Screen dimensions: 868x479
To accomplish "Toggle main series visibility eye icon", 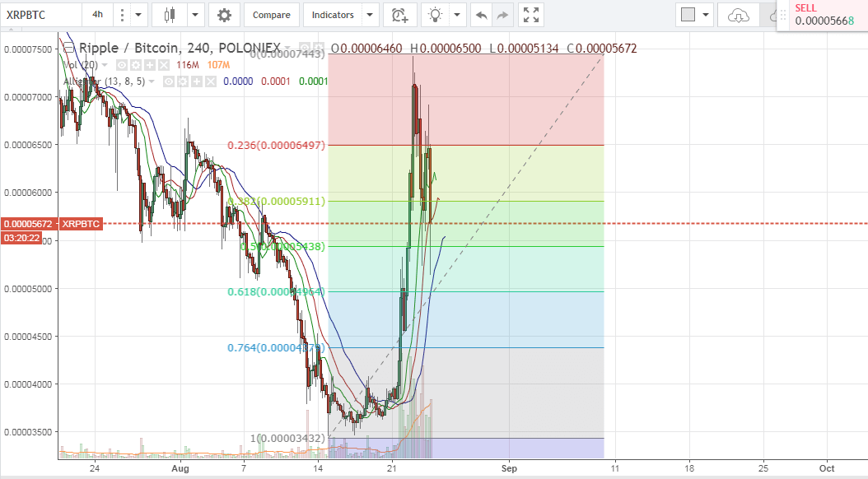I will click(304, 48).
